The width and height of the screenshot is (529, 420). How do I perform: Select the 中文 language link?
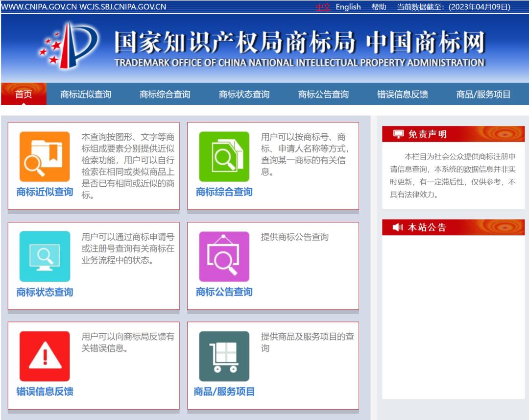click(323, 7)
